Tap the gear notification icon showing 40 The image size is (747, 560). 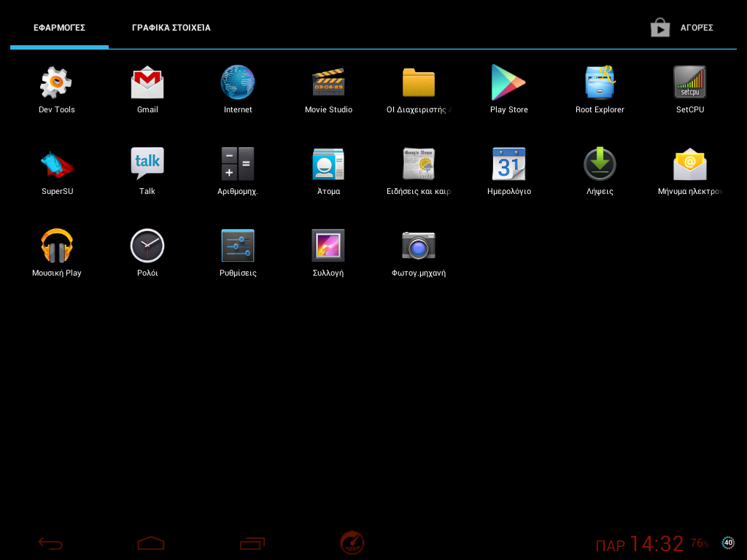coord(728,542)
